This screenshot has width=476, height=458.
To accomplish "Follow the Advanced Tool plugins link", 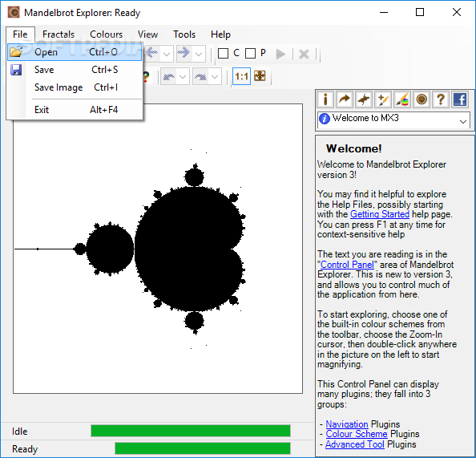I will click(x=355, y=444).
